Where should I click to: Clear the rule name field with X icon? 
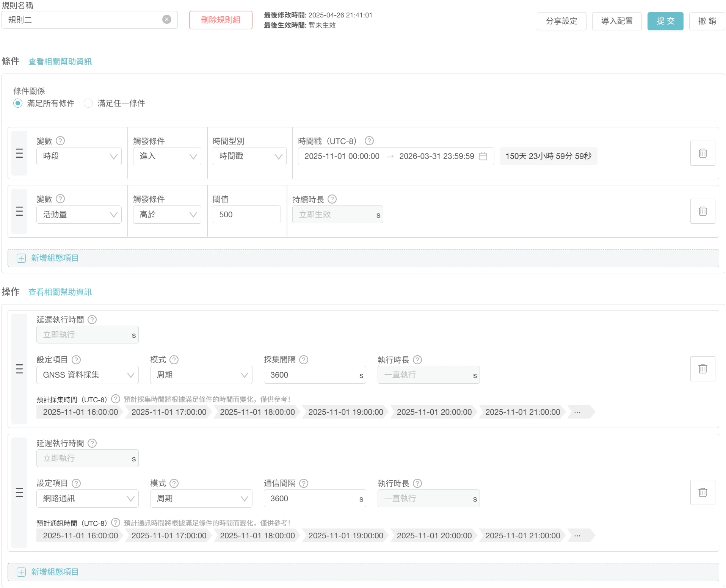click(x=167, y=20)
